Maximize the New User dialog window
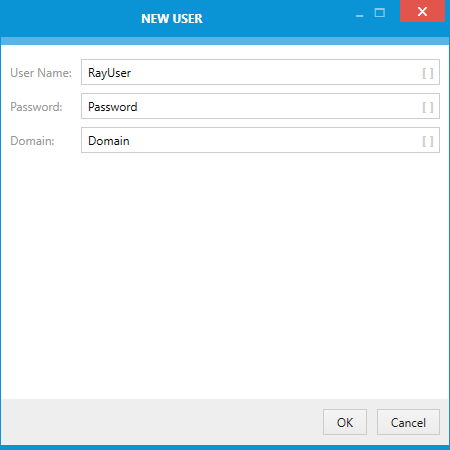Image resolution: width=450 pixels, height=450 pixels. [x=380, y=13]
